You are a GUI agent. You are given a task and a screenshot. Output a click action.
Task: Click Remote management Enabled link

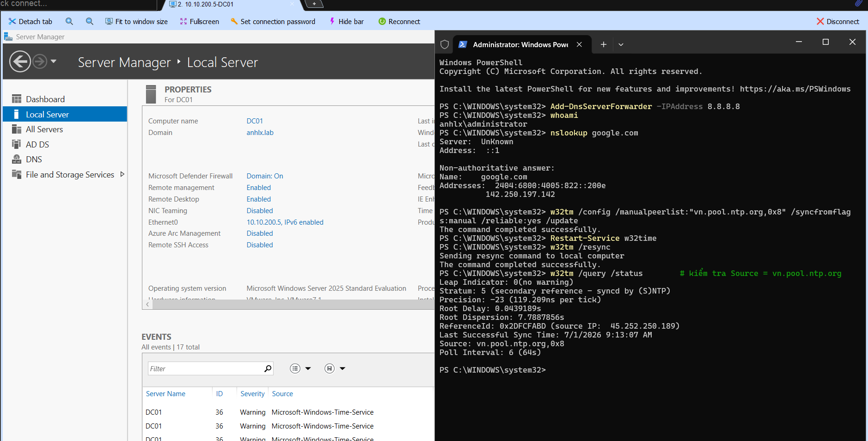pyautogui.click(x=259, y=188)
